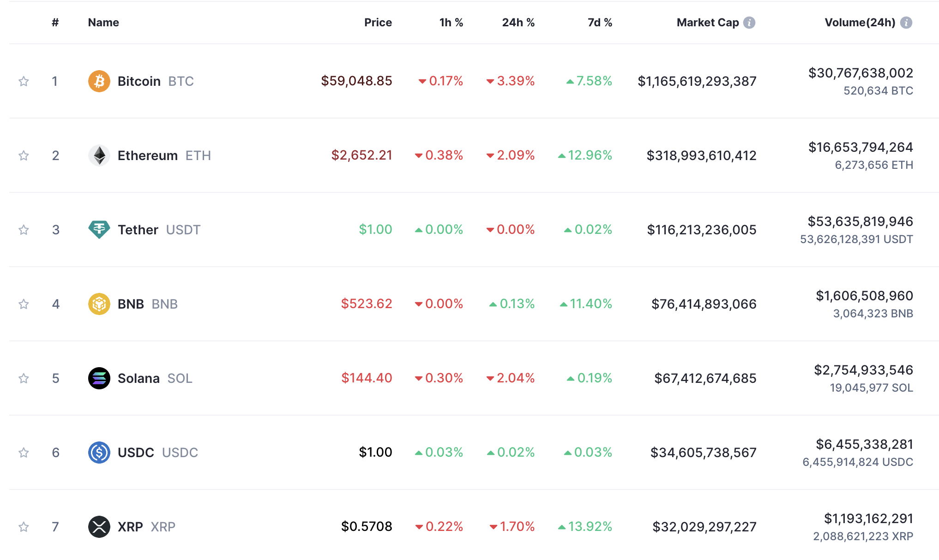Click the Ethereum diamond logo icon
Screen dimensions: 939x560
(x=99, y=155)
